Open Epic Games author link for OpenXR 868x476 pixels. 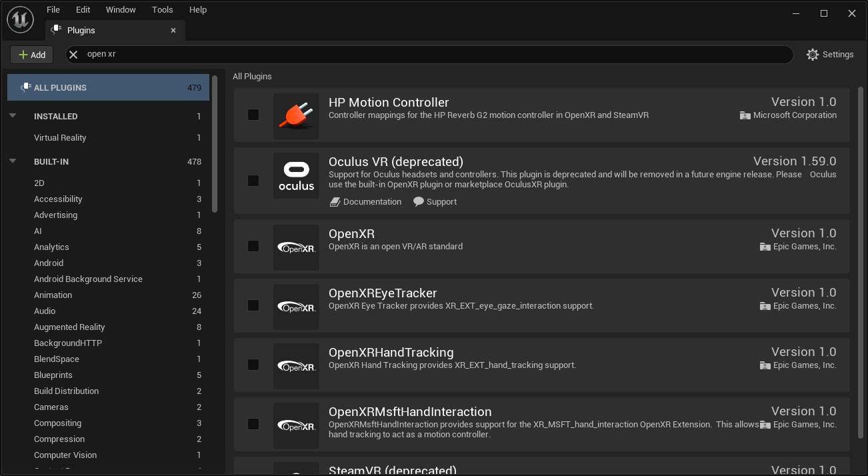pos(798,247)
